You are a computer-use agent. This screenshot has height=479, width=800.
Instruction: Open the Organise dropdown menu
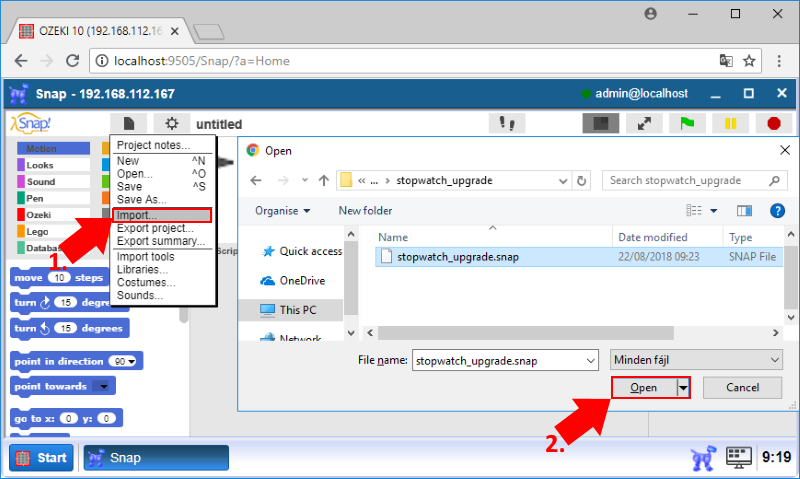pyautogui.click(x=283, y=211)
